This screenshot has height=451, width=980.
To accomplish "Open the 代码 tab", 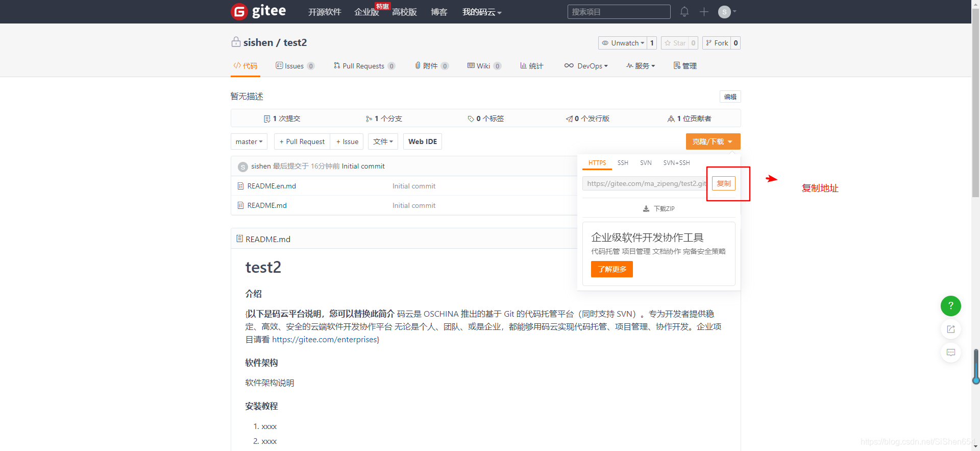I will tap(246, 66).
